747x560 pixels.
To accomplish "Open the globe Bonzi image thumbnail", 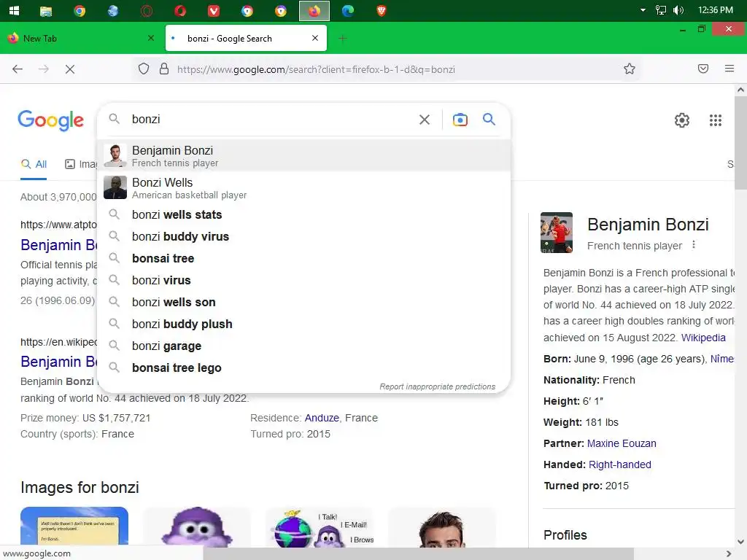I will click(320, 526).
